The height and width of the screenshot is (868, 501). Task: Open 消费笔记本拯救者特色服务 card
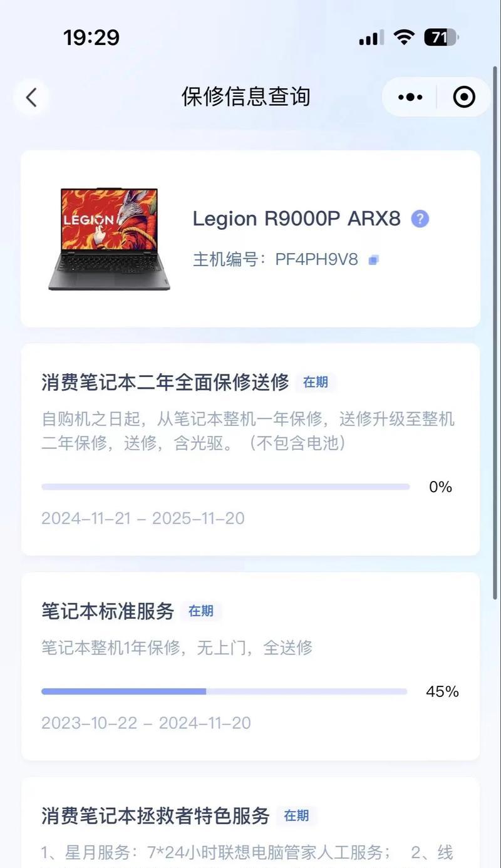(x=250, y=822)
